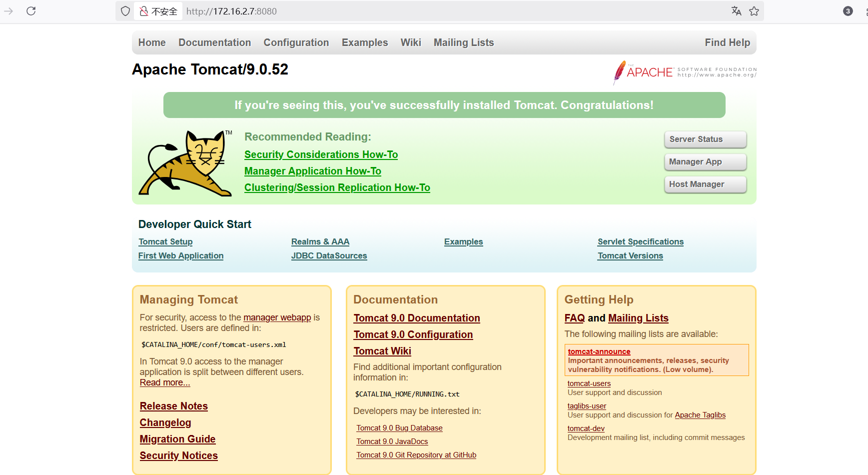Image resolution: width=868 pixels, height=475 pixels.
Task: Open Find Help in the nav bar
Action: tap(728, 42)
